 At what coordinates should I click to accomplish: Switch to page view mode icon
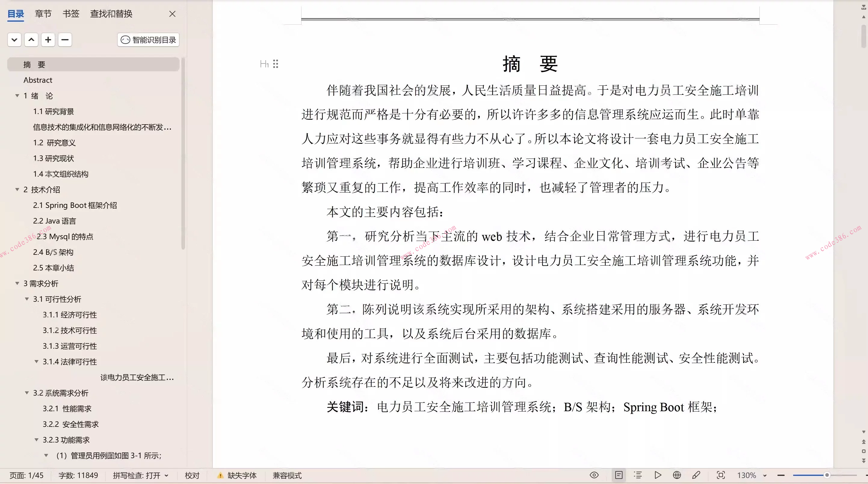pos(619,475)
